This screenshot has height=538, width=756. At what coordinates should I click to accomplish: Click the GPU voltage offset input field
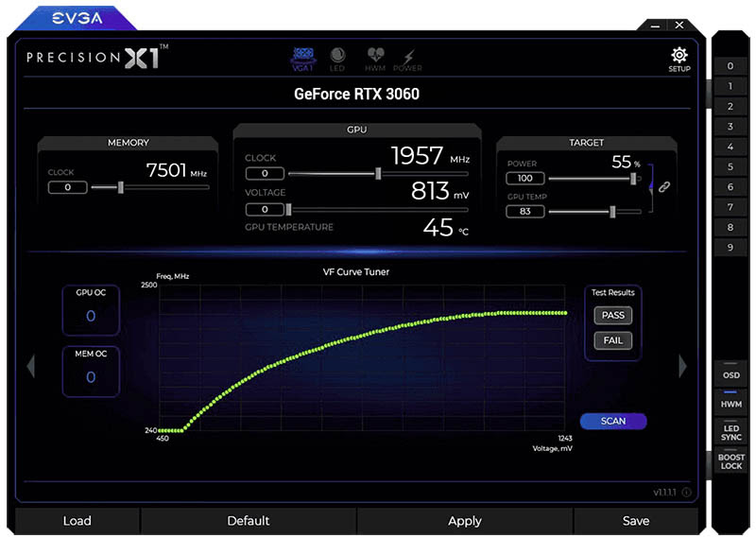(x=265, y=209)
